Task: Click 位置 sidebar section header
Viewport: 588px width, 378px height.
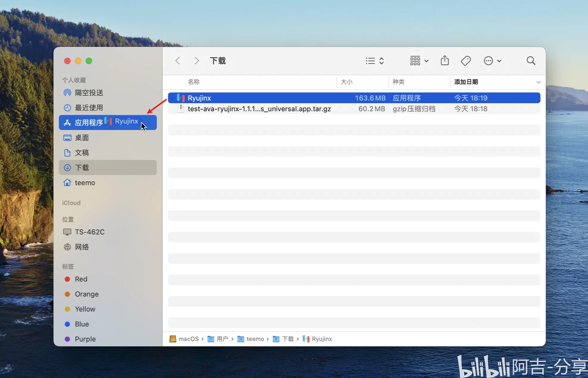Action: pos(68,219)
